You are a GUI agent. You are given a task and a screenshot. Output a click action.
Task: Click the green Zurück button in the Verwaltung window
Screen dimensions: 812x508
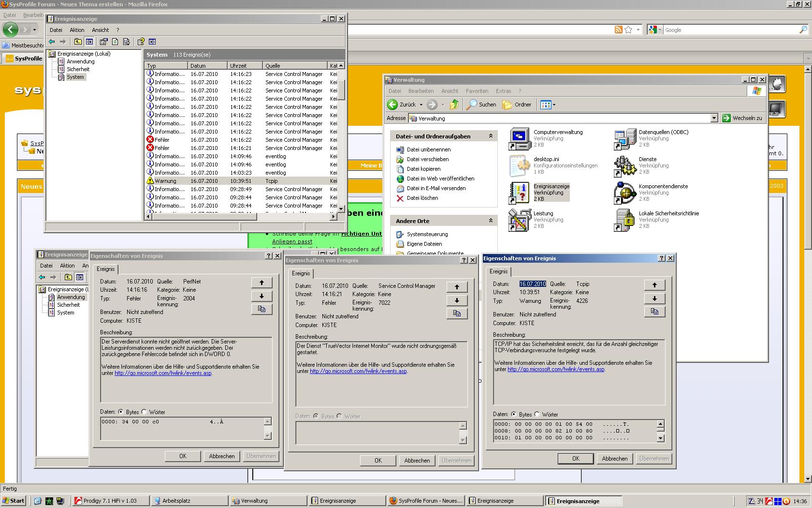point(402,105)
